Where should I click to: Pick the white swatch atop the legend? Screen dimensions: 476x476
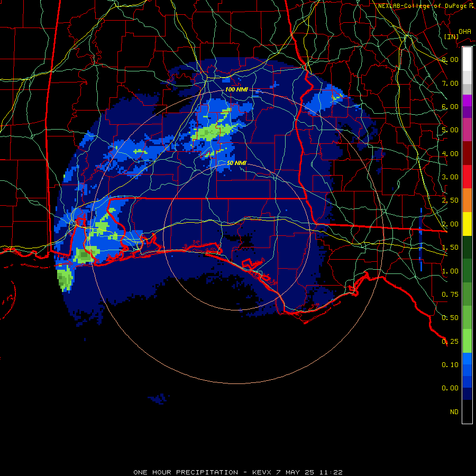[467, 59]
